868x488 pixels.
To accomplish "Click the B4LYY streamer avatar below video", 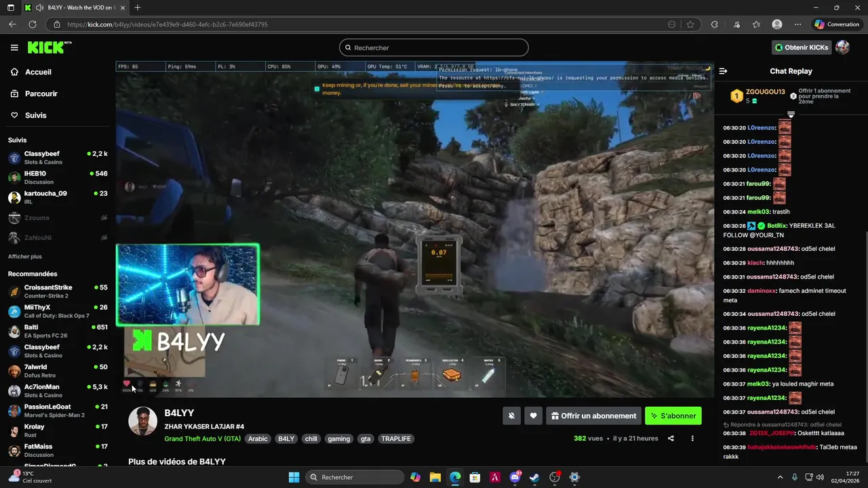I will pyautogui.click(x=143, y=422).
